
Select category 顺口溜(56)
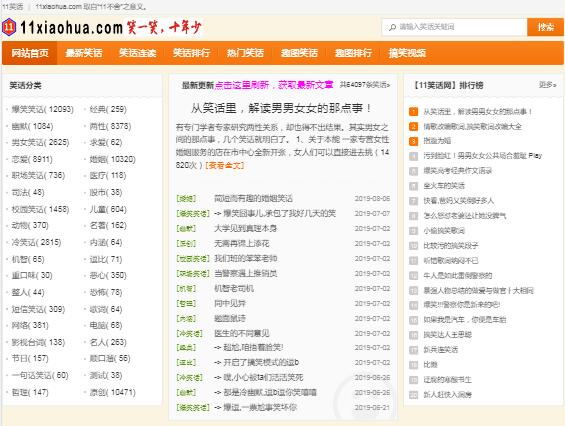110,359
